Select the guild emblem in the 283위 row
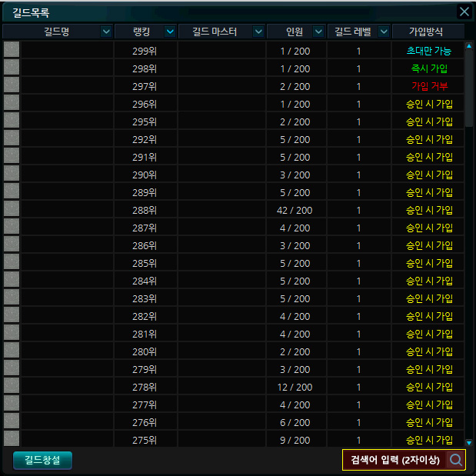 point(12,298)
